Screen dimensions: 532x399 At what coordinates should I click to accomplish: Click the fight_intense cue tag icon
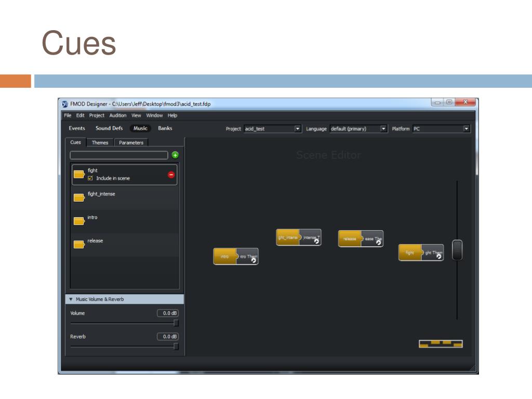[x=79, y=197]
